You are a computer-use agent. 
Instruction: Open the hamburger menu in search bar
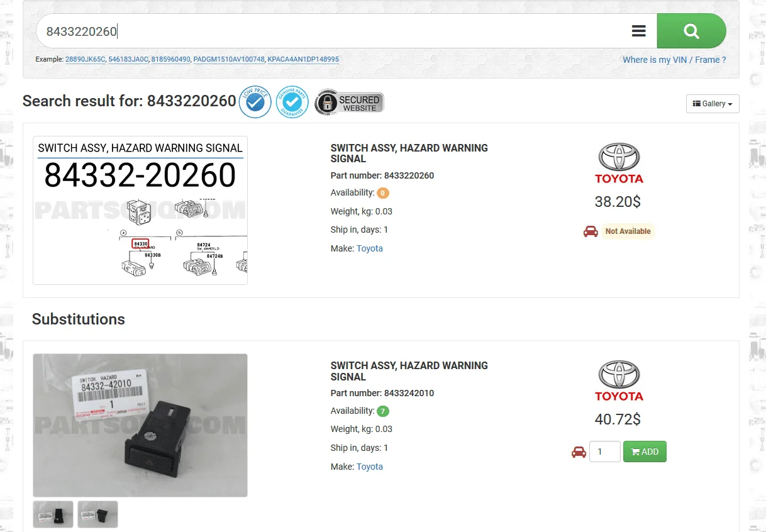pos(638,31)
